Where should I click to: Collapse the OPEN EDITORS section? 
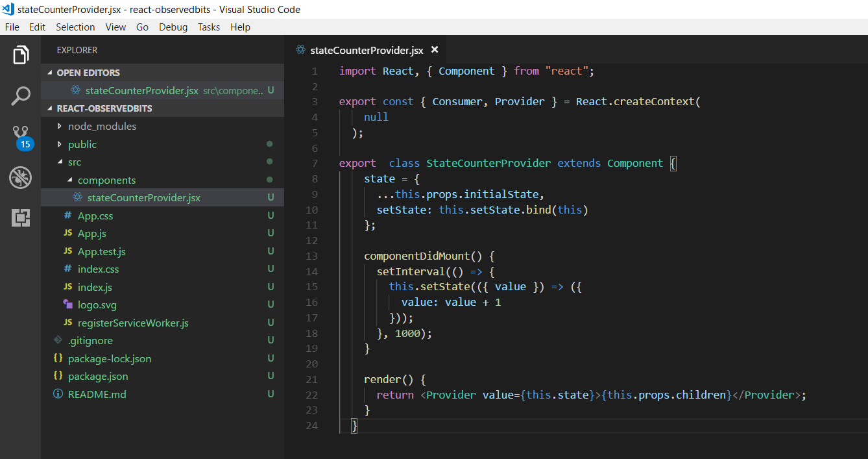point(50,73)
